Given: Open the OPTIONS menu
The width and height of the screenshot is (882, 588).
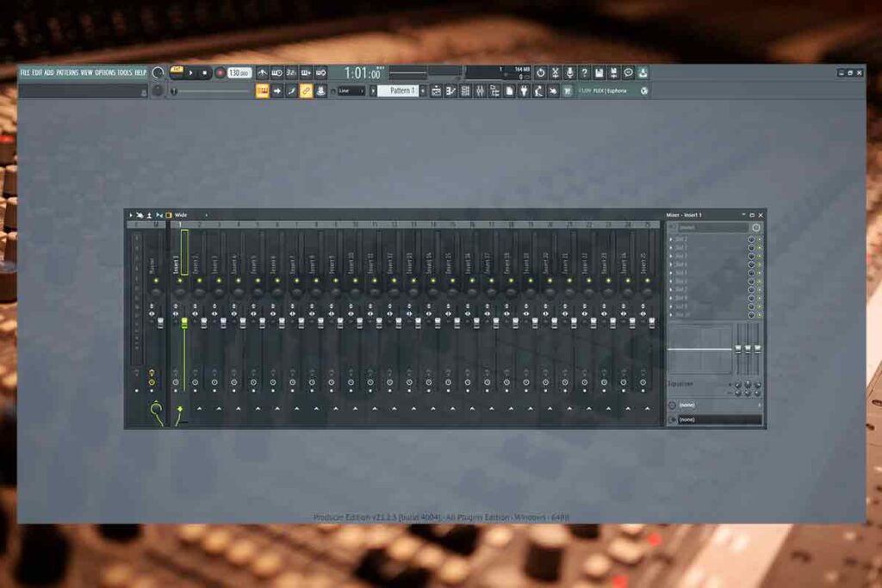Looking at the screenshot, I should (x=105, y=73).
